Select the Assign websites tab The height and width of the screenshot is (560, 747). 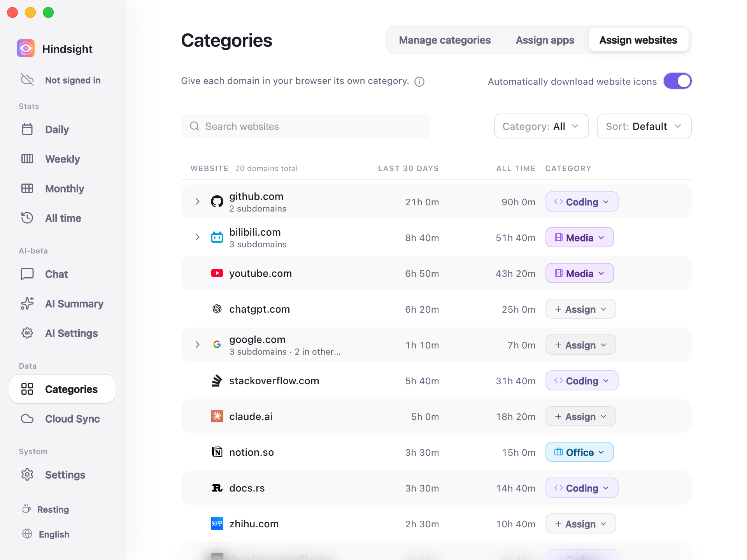pyautogui.click(x=638, y=40)
